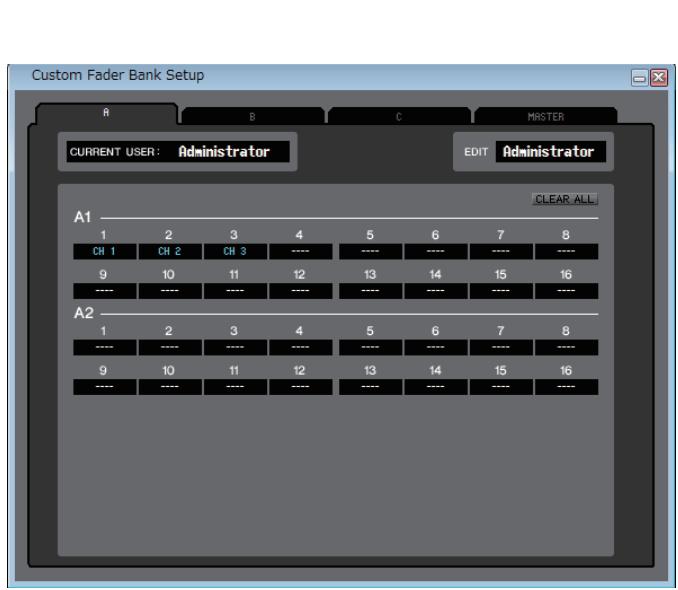Viewport: 678px width, 590px height.
Task: Assign a channel to A1 fader 5
Action: point(371,251)
